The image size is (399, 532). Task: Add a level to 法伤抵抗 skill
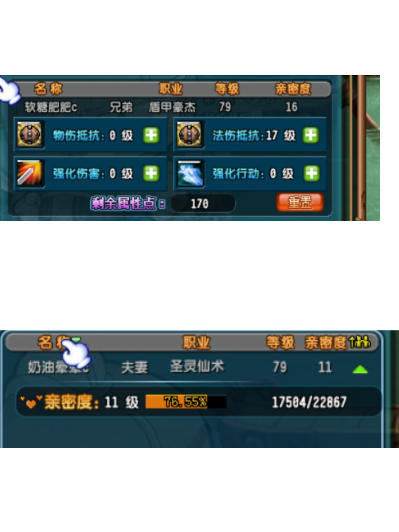(x=311, y=135)
